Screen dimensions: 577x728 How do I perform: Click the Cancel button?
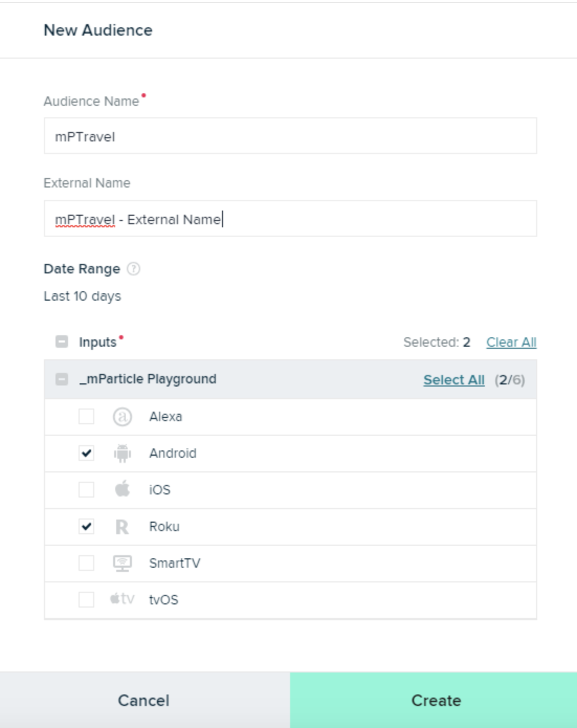pyautogui.click(x=145, y=700)
